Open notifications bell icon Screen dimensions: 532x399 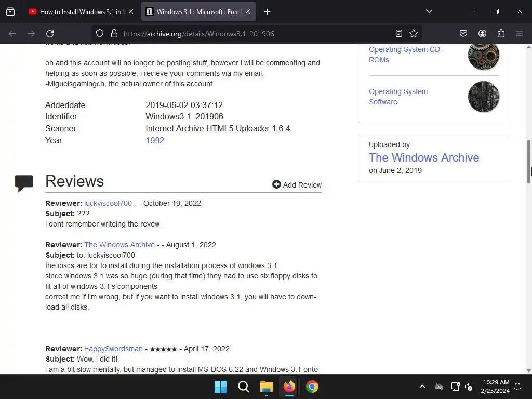click(x=518, y=387)
